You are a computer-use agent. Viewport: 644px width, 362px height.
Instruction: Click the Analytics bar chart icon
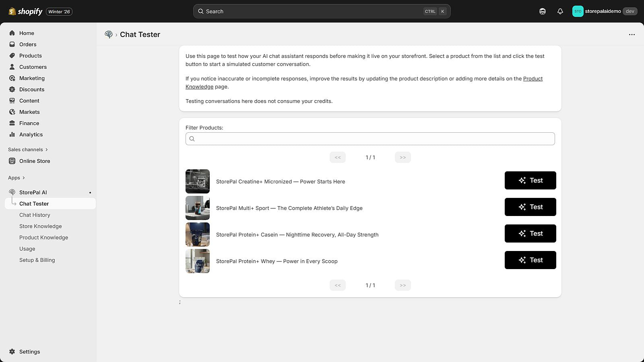point(12,134)
